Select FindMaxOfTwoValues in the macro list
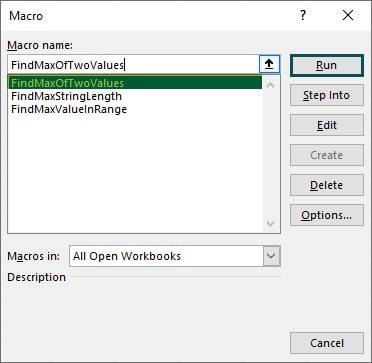The image size is (372, 363). [x=135, y=83]
